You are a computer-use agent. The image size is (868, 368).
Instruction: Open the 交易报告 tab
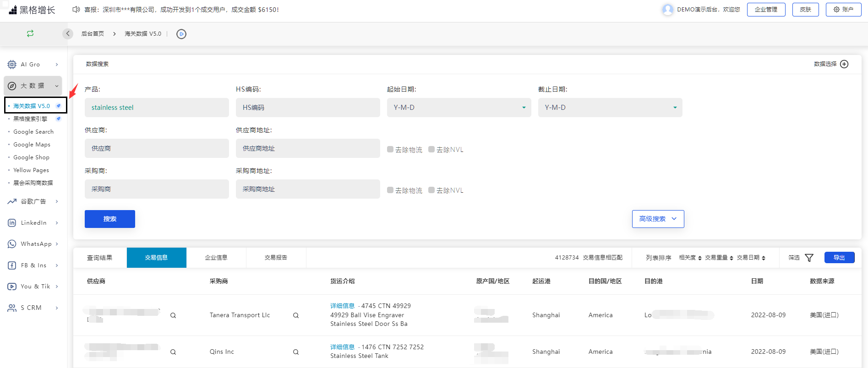(x=276, y=258)
